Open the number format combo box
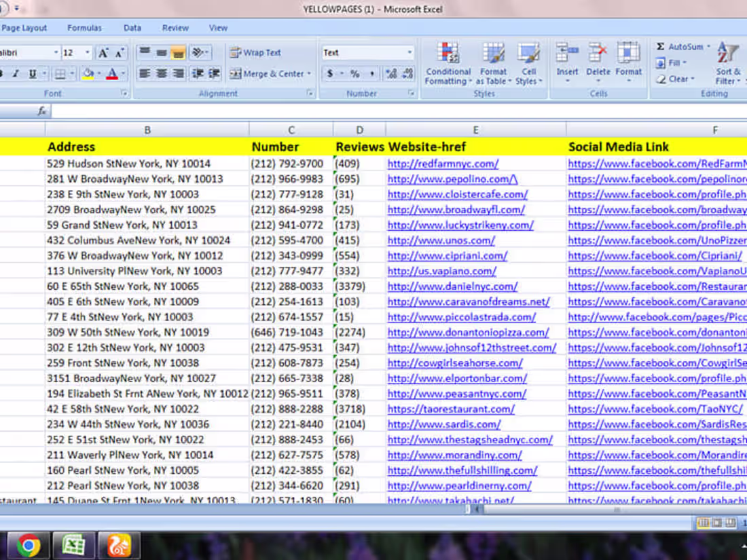This screenshot has width=747, height=560. (367, 52)
